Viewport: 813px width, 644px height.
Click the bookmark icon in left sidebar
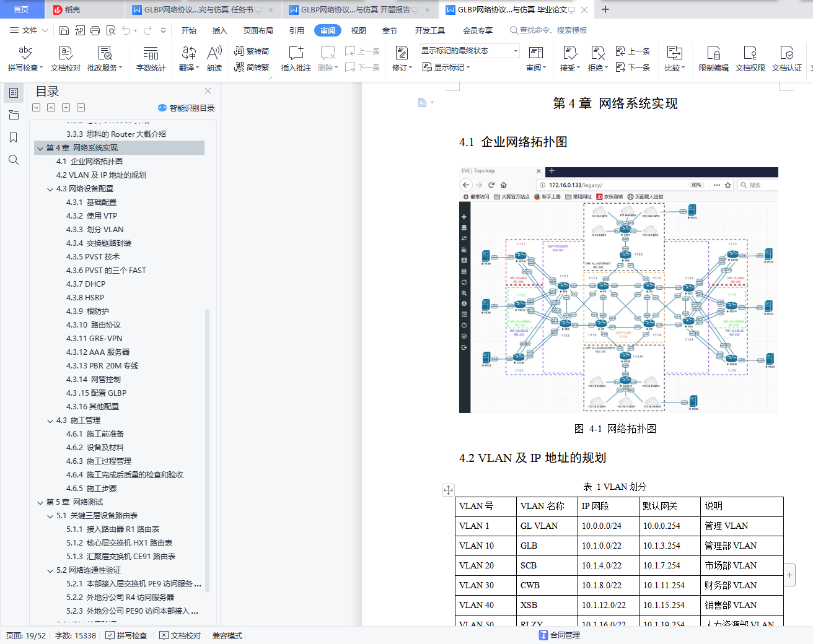pos(14,137)
